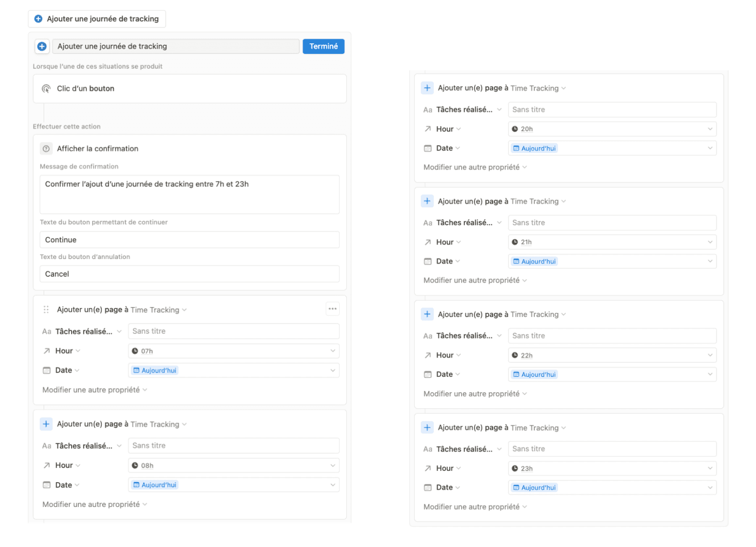Click the plus icon in the top 'Ajouter une journée' button
The image size is (756, 547).
point(38,19)
